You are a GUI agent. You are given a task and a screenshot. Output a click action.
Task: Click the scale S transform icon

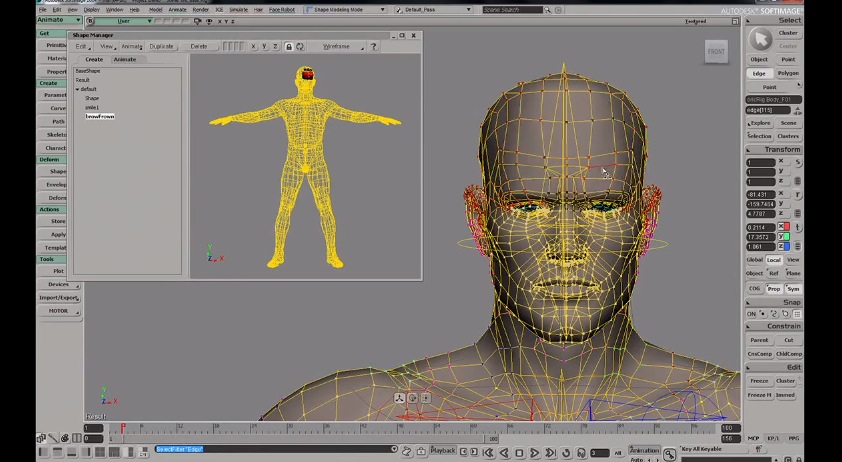(x=798, y=162)
